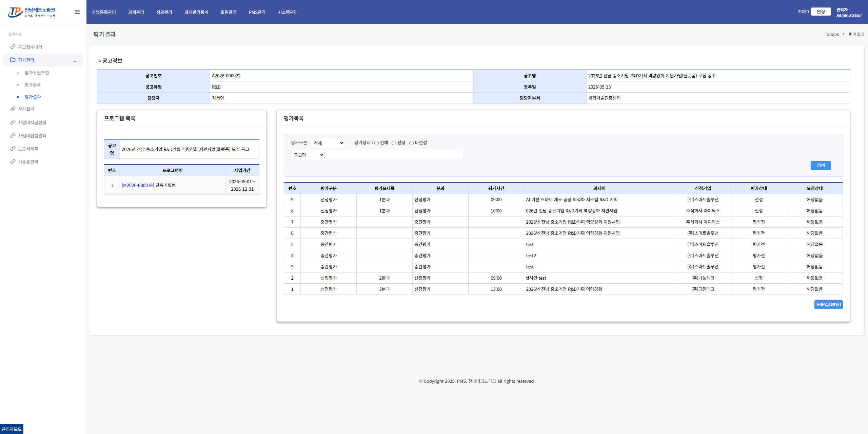Viewport: 868px width, 434px height.
Task: Click the link icon beside 사업비집행관리
Action: coord(13,135)
